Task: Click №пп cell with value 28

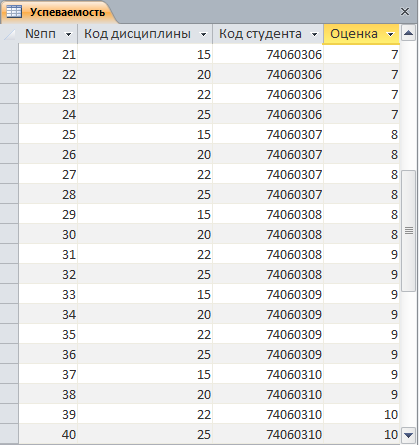Action: [48, 194]
